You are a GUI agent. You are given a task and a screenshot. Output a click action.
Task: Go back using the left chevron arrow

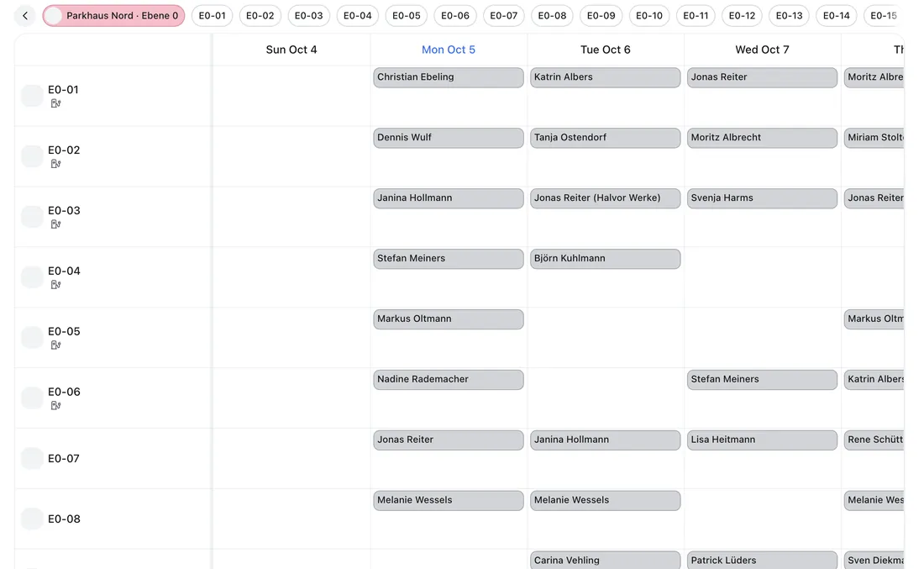(x=24, y=16)
